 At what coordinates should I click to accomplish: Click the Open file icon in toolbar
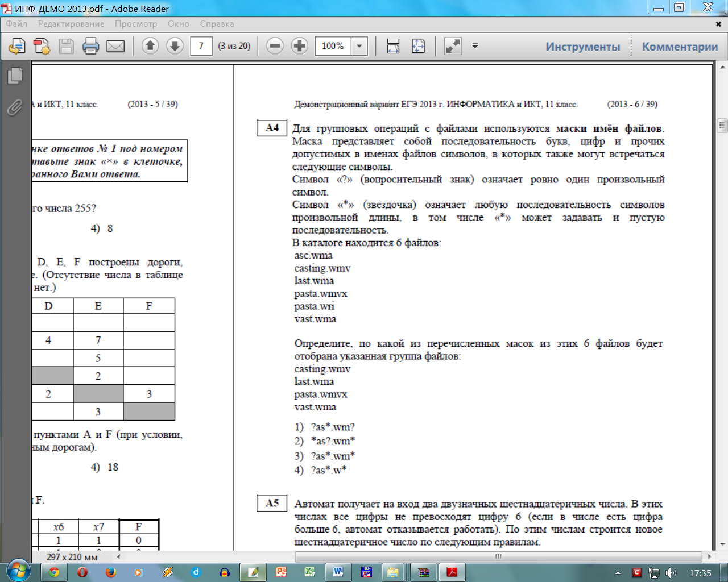coord(17,46)
